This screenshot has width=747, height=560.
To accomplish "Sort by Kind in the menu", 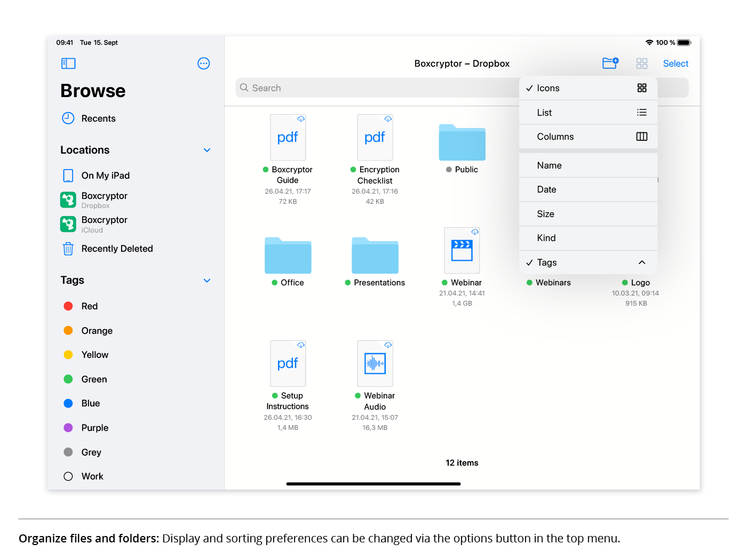I will (588, 238).
